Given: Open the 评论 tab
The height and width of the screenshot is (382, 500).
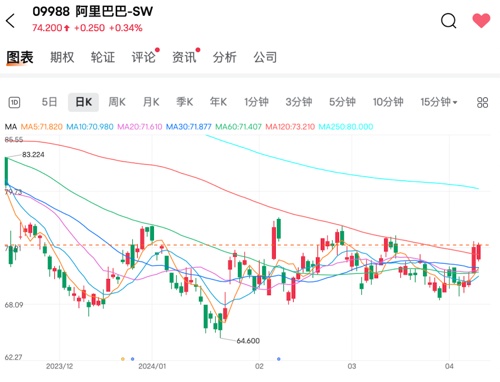Looking at the screenshot, I should (x=144, y=57).
